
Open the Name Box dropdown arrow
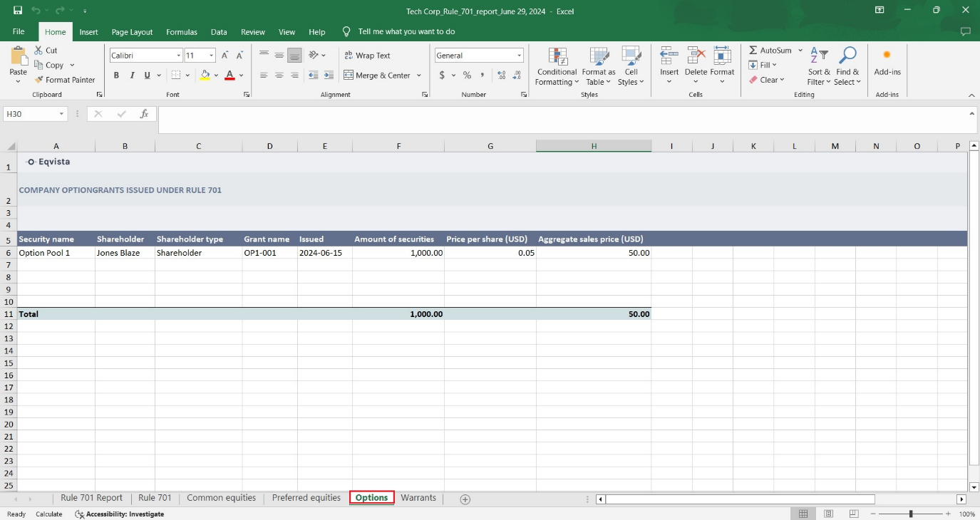[x=61, y=114]
